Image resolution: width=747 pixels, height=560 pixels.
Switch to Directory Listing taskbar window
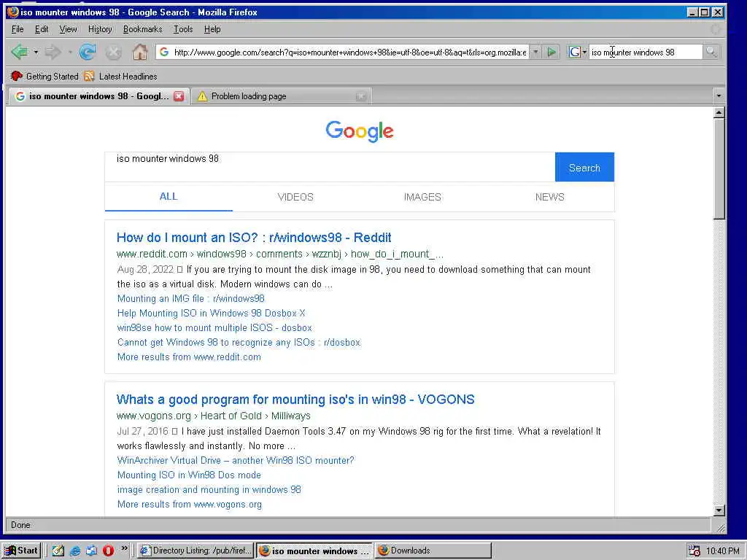point(196,551)
